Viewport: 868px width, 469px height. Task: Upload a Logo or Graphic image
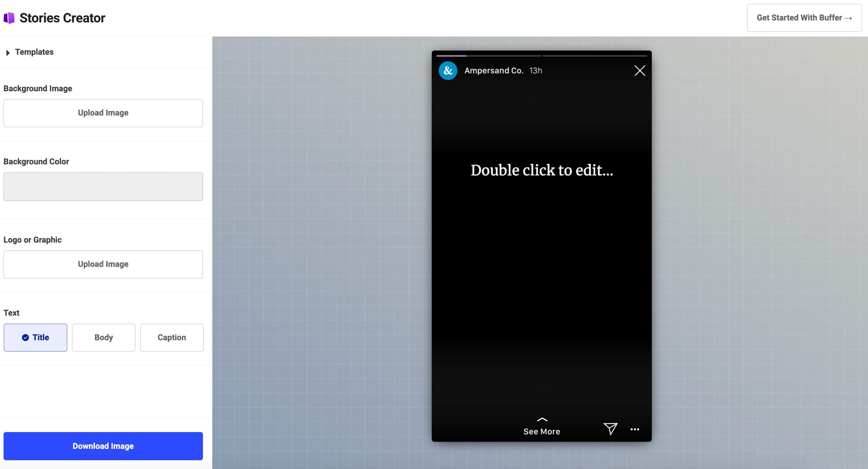[103, 264]
